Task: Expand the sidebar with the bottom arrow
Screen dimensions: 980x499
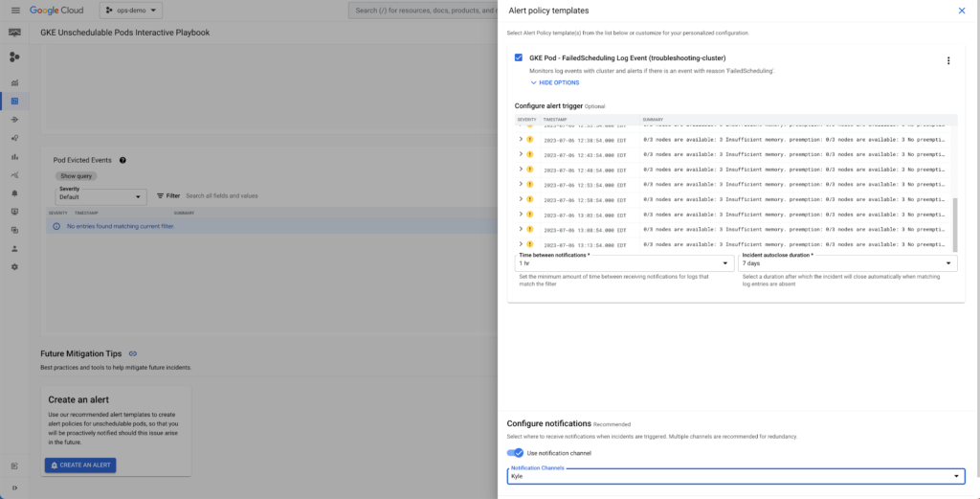Action: click(15, 488)
